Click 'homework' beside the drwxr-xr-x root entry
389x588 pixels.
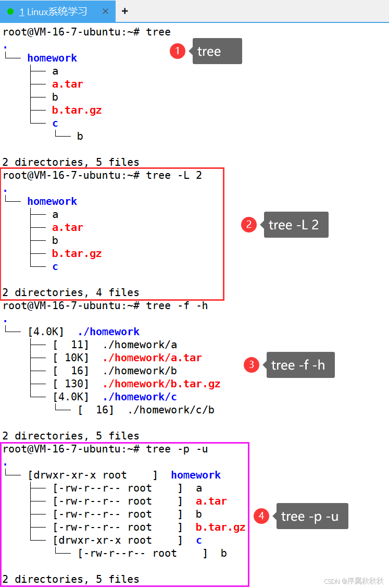click(196, 475)
